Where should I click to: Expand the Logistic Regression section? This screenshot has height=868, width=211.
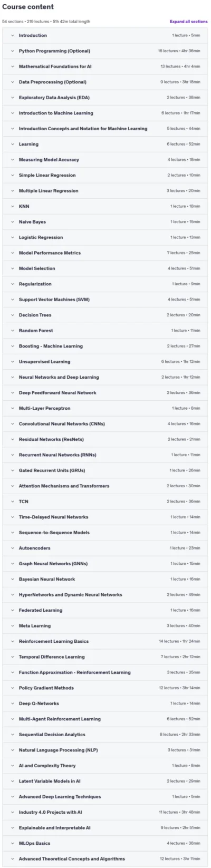tap(105, 237)
